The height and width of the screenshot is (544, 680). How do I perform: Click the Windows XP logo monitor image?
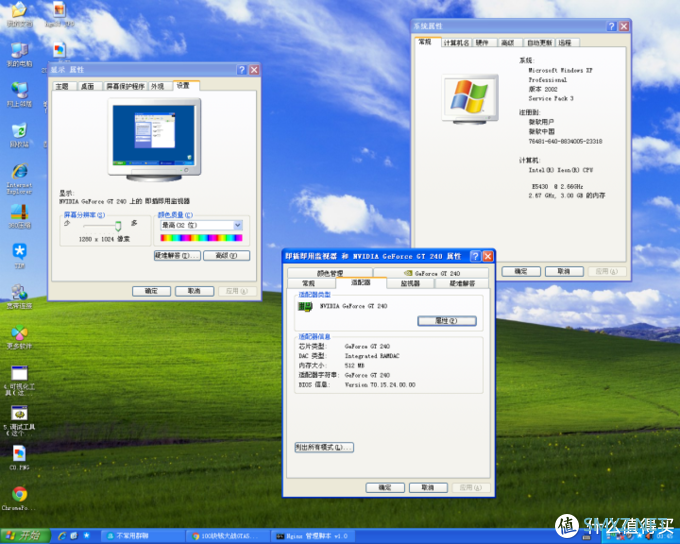tap(470, 98)
